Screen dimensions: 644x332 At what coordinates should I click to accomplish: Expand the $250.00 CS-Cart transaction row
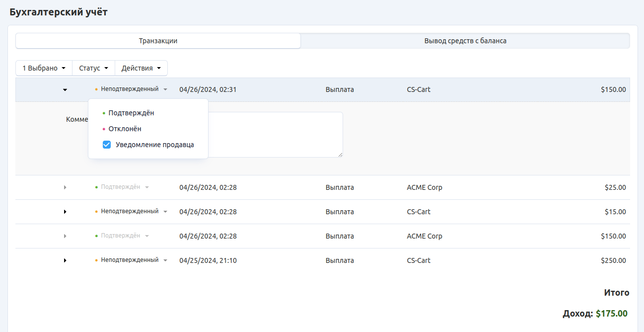click(65, 260)
